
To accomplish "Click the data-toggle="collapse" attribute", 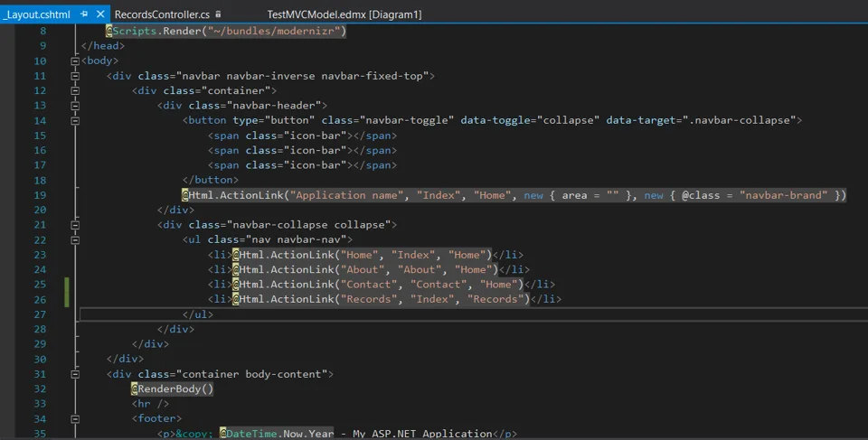I will [x=530, y=120].
